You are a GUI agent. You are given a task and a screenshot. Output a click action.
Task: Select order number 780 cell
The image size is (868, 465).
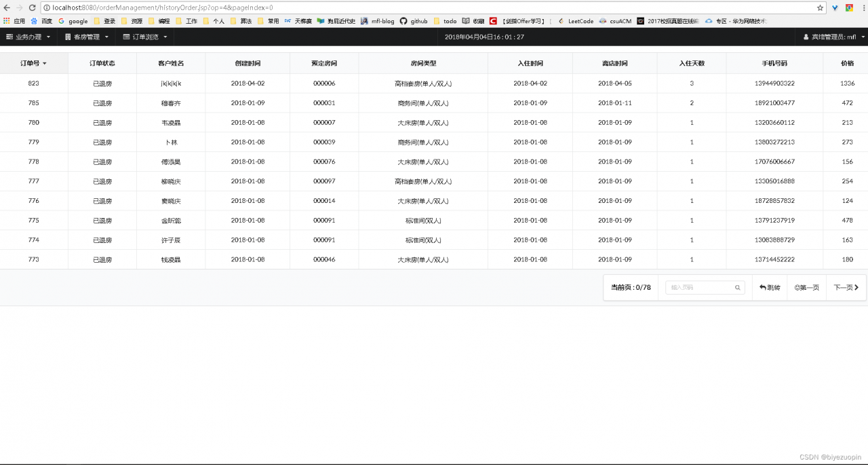34,123
